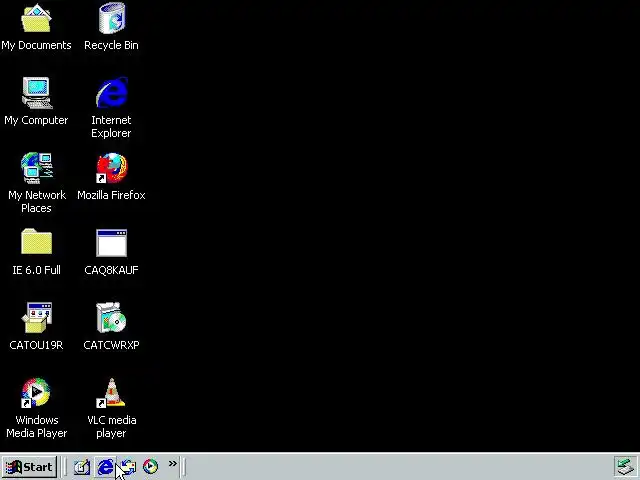This screenshot has width=640, height=480.
Task: Select the Windows Media Player shortcut icon
Action: (36, 393)
